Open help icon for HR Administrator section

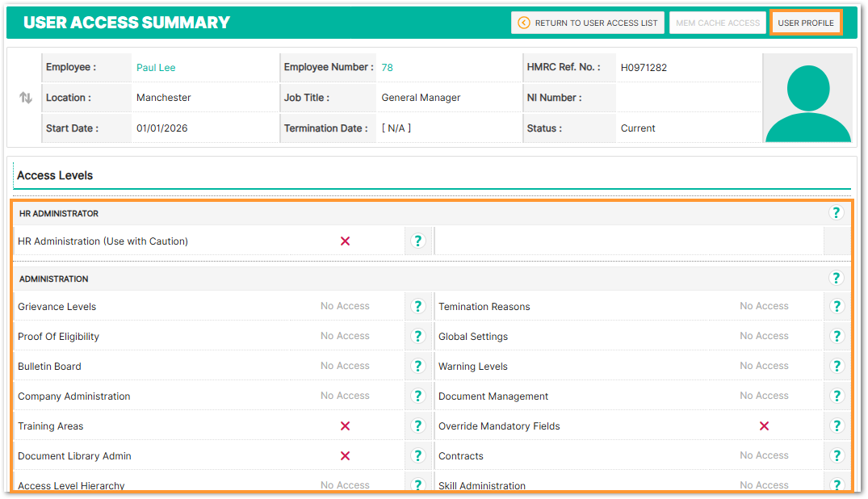pyautogui.click(x=836, y=212)
